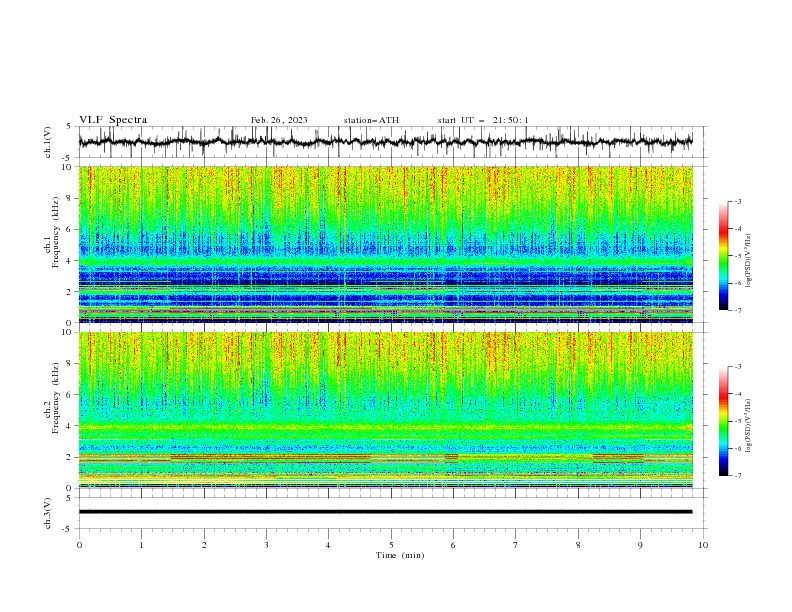
Task: Click the "ch.1(V)" waveform axis label
Action: coord(48,142)
